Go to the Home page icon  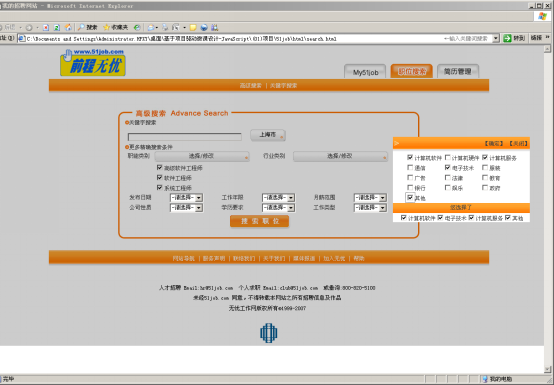[x=68, y=27]
